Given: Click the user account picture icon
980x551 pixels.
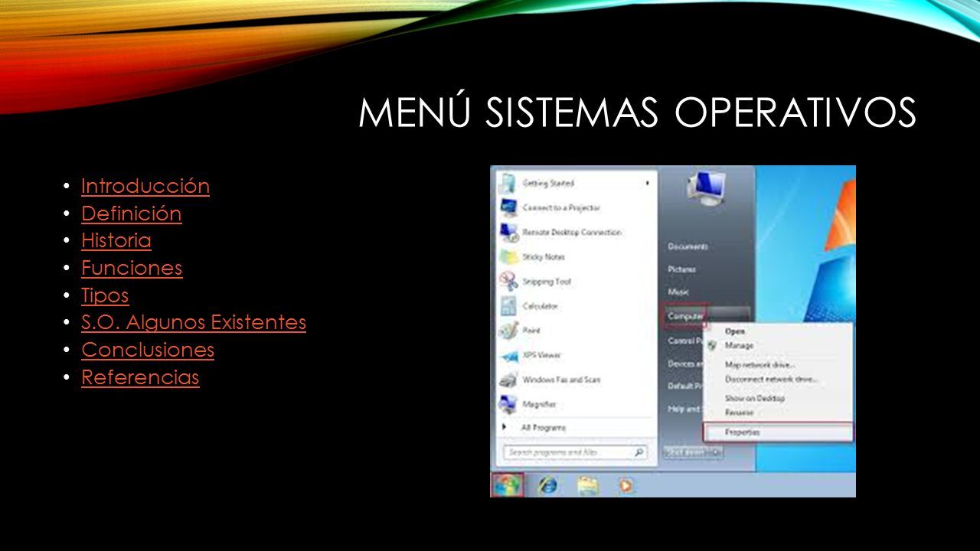Looking at the screenshot, I should pyautogui.click(x=707, y=190).
